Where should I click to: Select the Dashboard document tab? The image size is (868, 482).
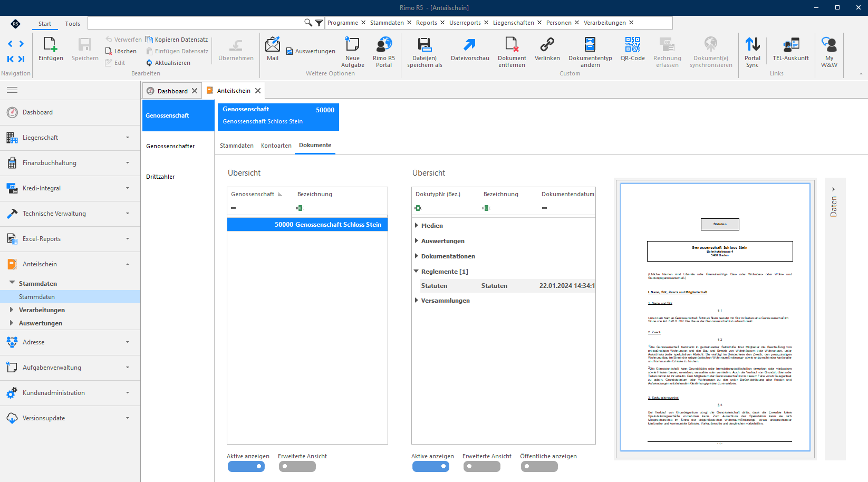172,91
